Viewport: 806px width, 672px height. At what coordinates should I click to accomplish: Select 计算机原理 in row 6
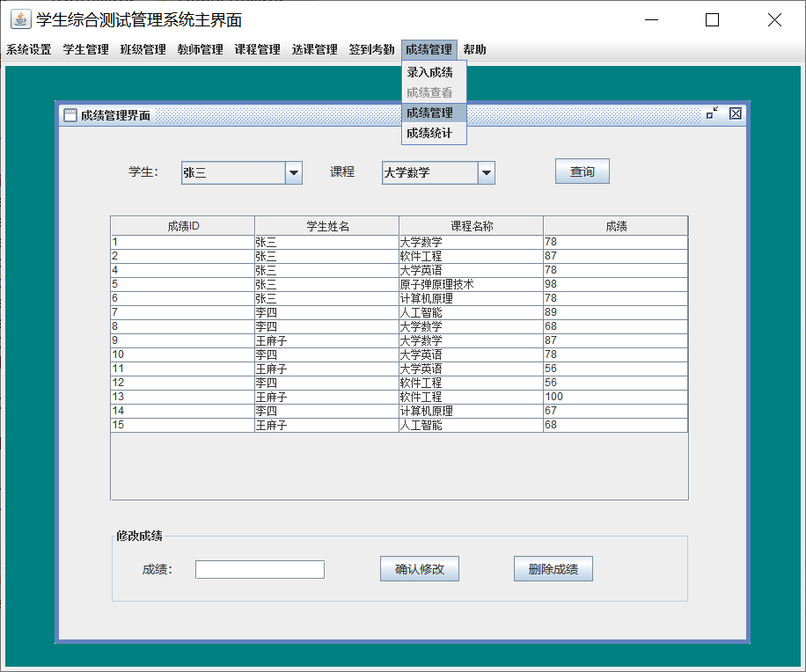click(471, 298)
